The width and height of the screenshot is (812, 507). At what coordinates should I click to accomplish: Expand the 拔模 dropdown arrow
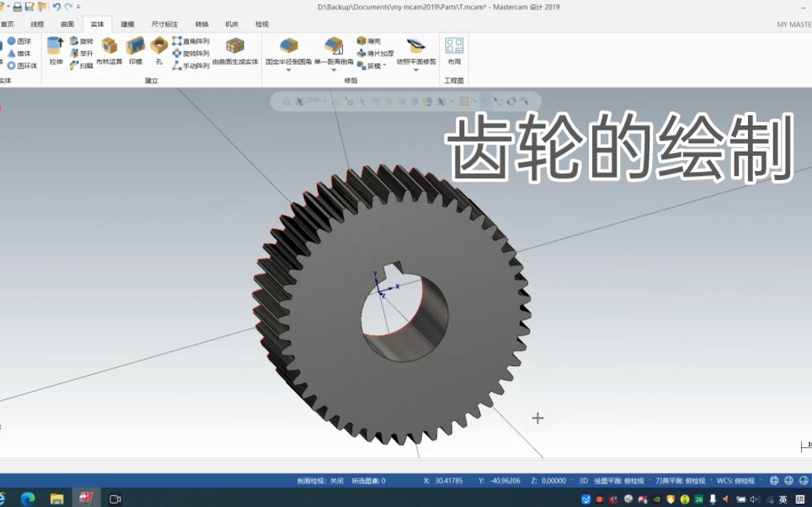pos(385,66)
